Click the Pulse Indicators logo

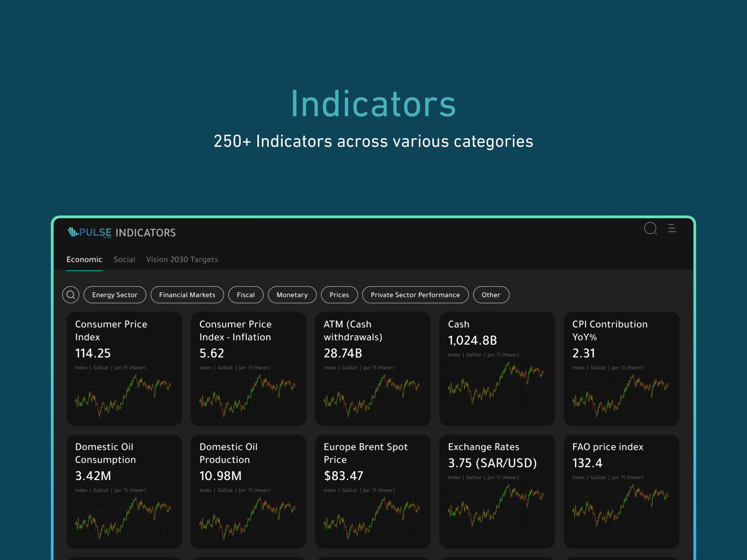pos(122,232)
